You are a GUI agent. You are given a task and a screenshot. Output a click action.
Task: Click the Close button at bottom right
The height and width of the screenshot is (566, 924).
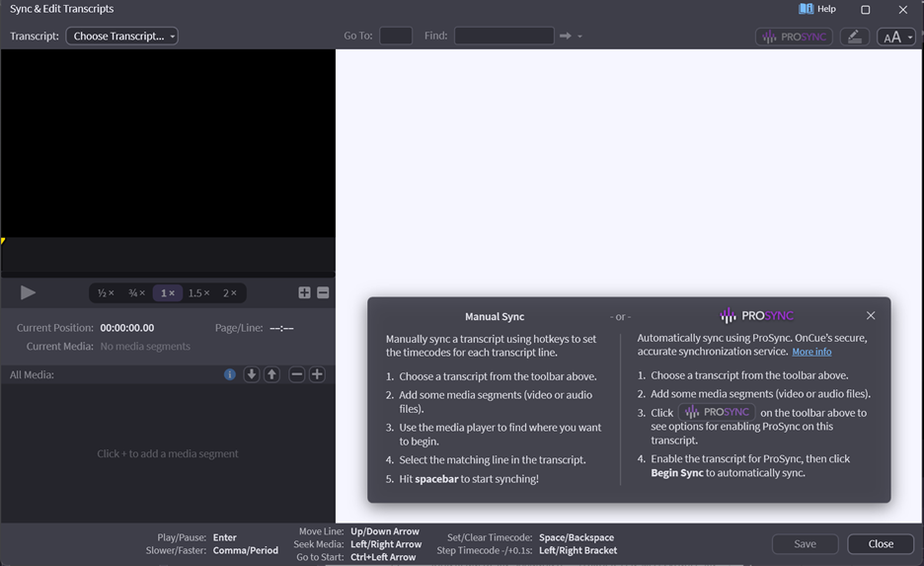[x=881, y=543]
